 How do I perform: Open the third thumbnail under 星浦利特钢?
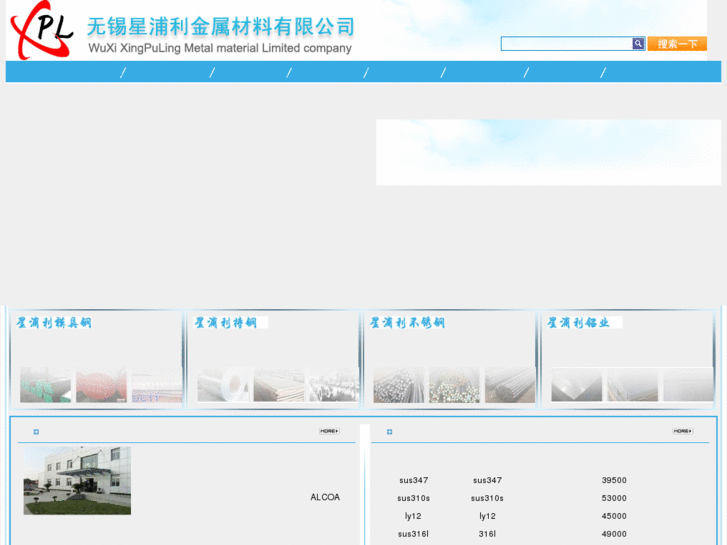tap(334, 385)
